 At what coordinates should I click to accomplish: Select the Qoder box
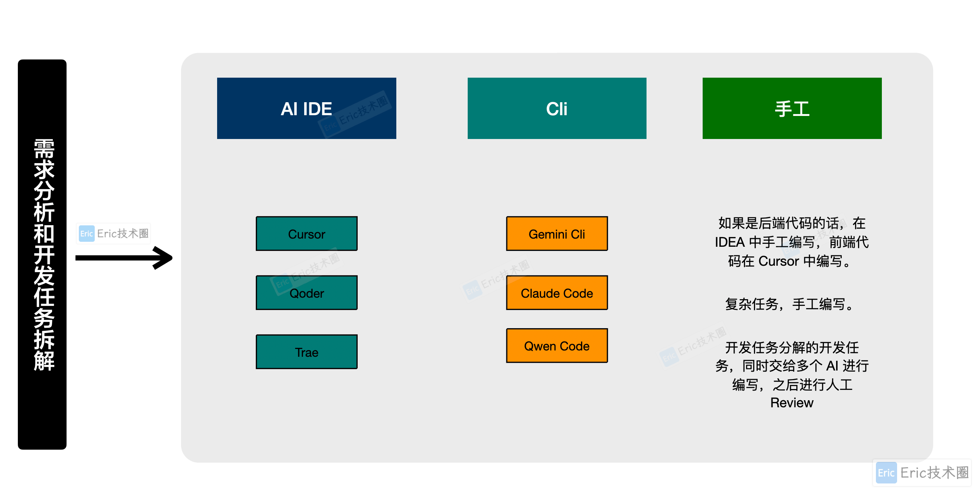click(x=306, y=293)
